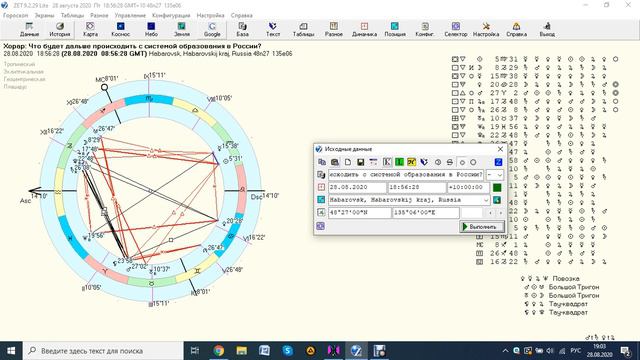Click the floppy save icon in dialog

(360, 162)
